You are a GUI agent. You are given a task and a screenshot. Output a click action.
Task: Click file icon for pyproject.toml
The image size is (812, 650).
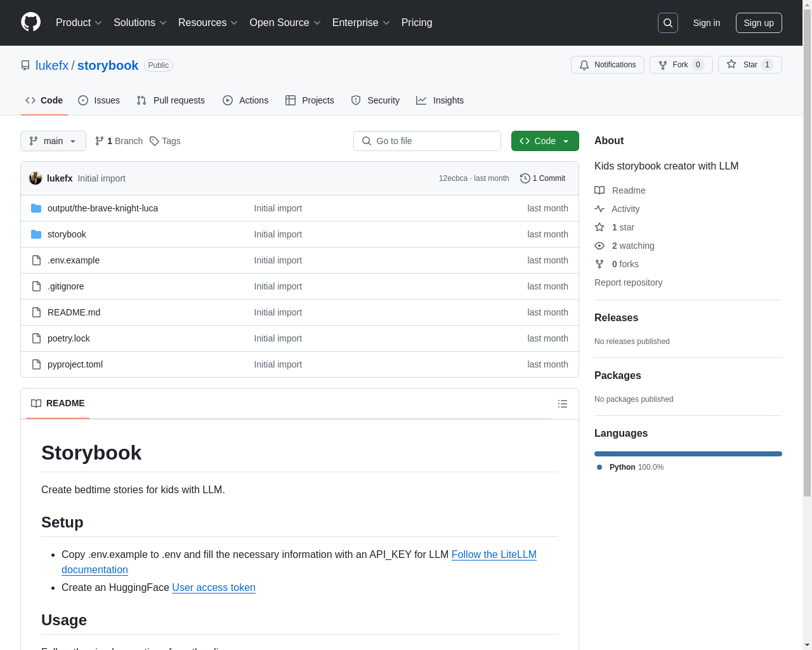(36, 364)
